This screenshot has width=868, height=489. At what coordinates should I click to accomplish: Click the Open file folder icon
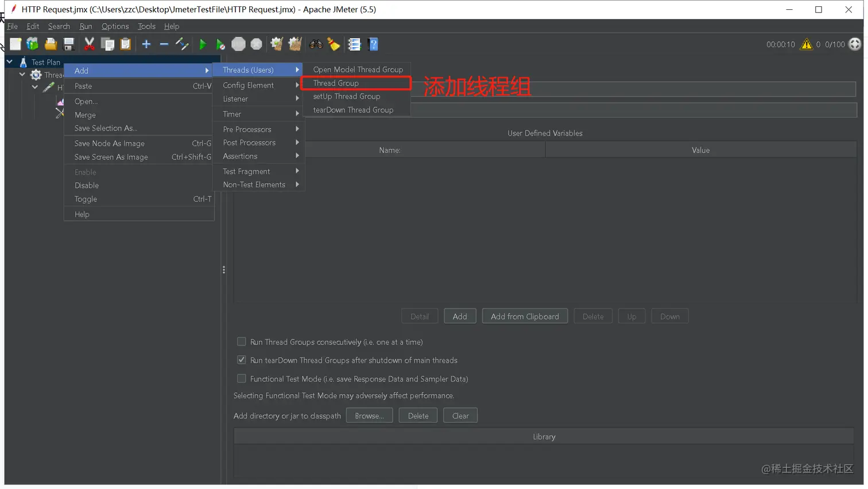[51, 44]
